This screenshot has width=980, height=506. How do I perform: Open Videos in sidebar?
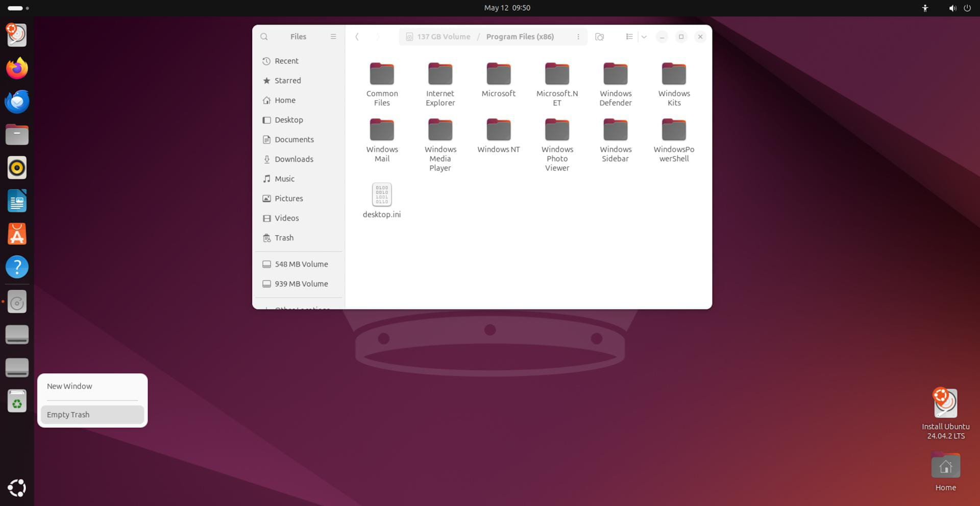click(299, 218)
